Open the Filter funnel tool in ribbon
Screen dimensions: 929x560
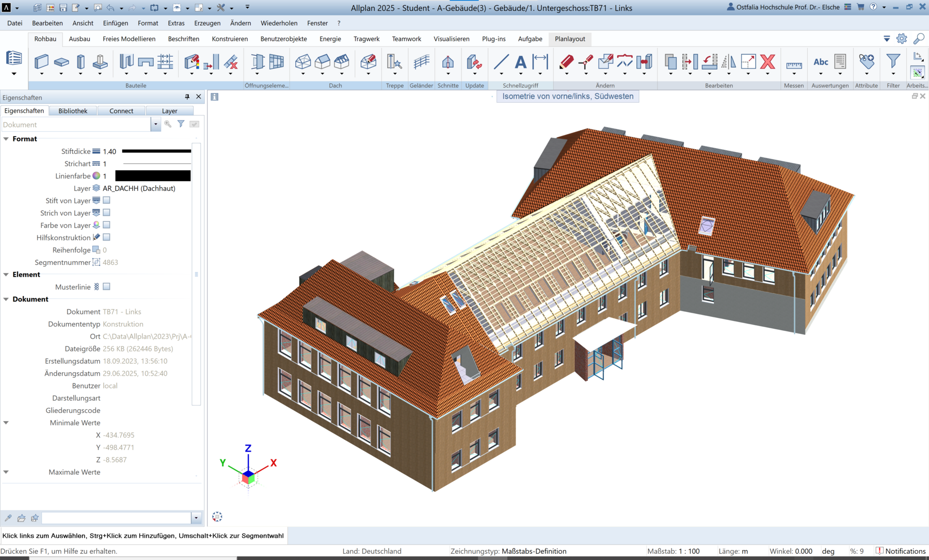[x=893, y=61]
